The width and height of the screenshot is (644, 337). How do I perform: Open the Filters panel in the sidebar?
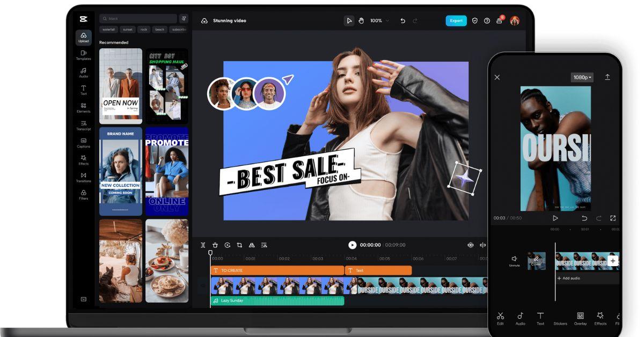(x=83, y=195)
